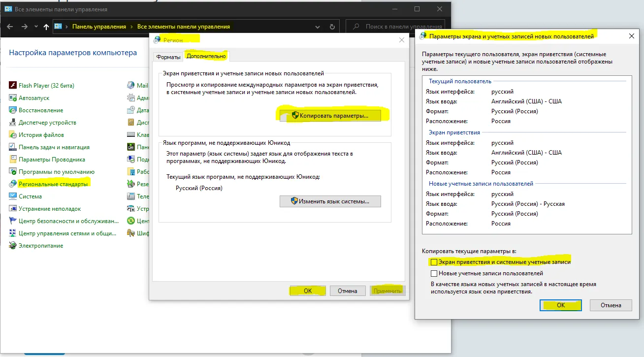The image size is (644, 357).
Task: Refresh the Control Panel address bar
Action: (x=332, y=27)
